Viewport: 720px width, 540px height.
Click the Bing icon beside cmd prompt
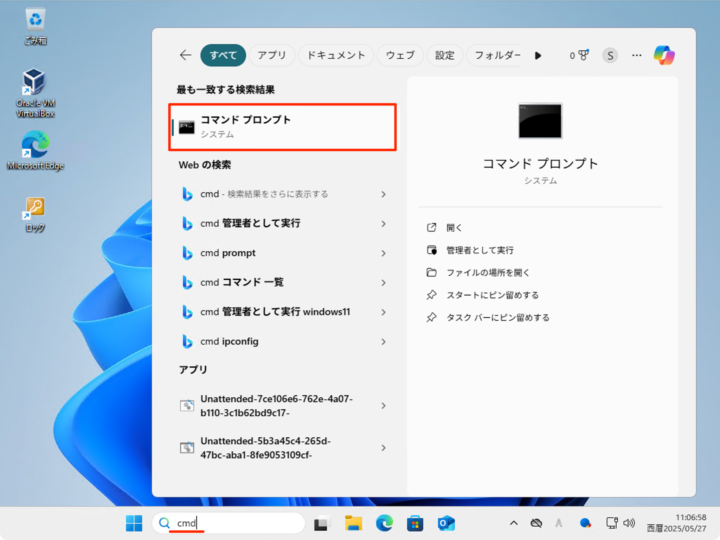[x=187, y=253]
